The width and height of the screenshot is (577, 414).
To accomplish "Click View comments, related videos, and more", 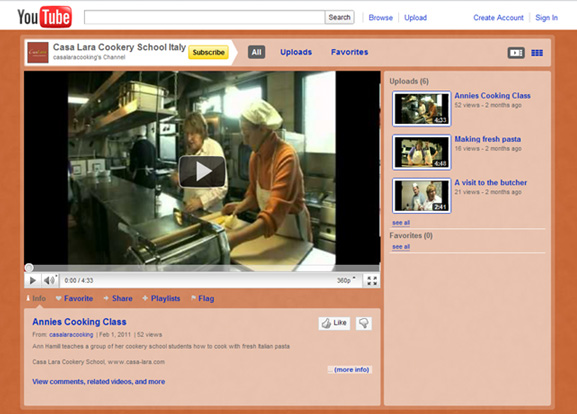I will (99, 382).
